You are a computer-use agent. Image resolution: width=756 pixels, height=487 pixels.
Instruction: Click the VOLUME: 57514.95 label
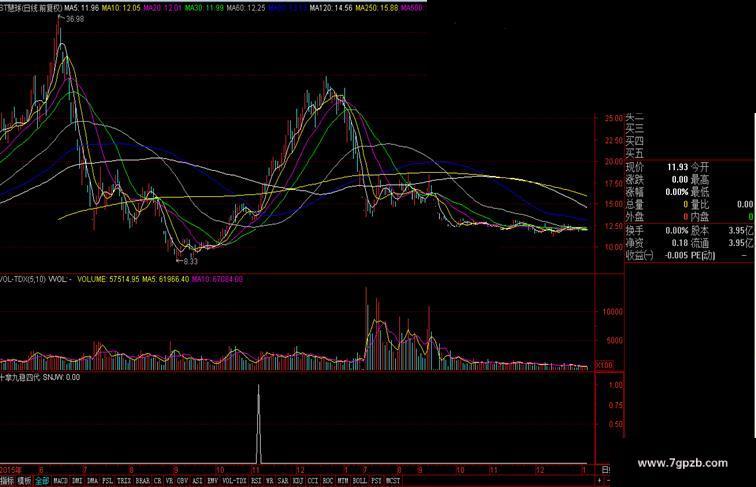pos(108,279)
